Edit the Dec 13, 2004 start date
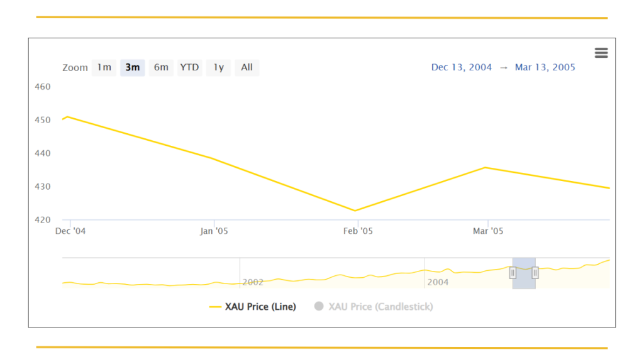 click(x=461, y=67)
